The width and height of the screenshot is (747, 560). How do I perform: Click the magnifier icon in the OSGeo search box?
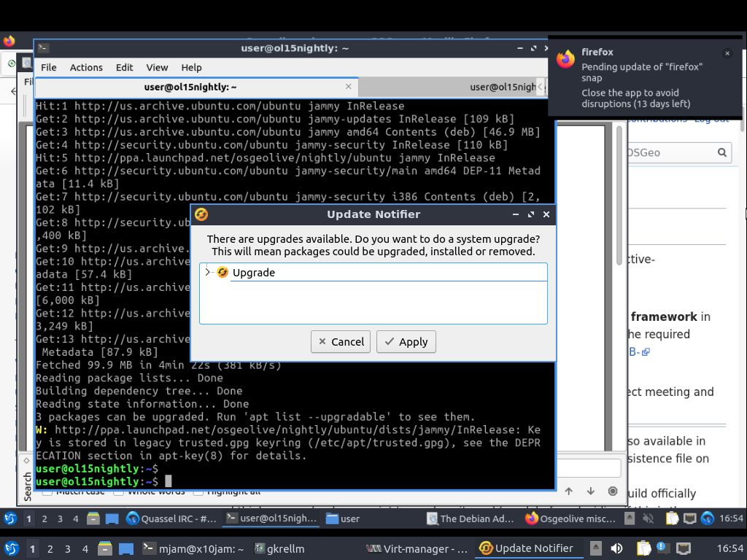(721, 152)
